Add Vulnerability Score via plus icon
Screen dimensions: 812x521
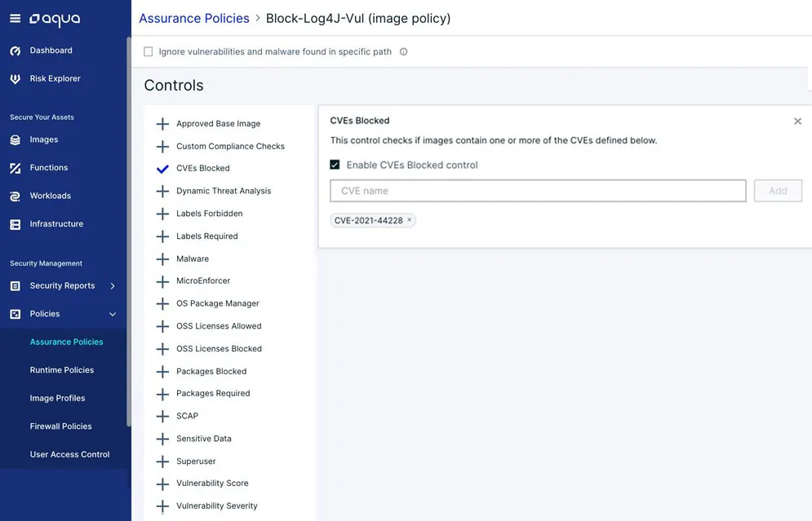click(x=162, y=483)
